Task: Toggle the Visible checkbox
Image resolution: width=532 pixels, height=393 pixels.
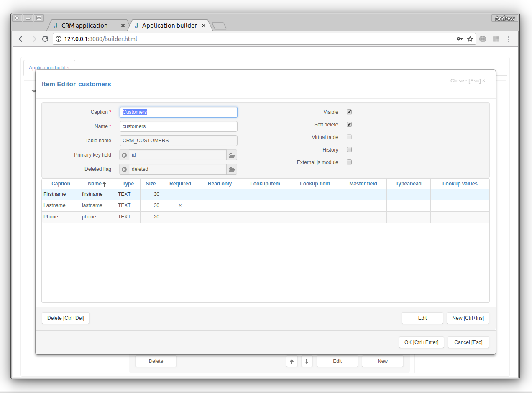Action: [349, 112]
